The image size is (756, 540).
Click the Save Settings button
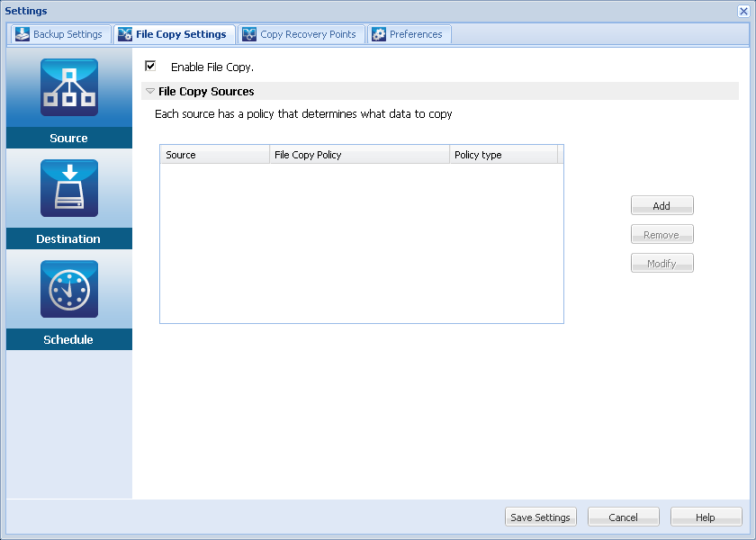tap(540, 517)
